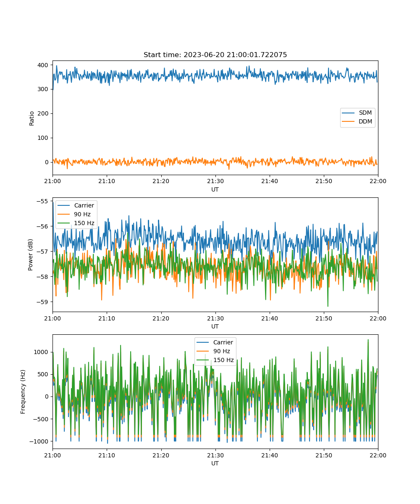Viewport: 420px width, 504px height.
Task: Click 21:40 tick under Power plot
Action: (269, 318)
